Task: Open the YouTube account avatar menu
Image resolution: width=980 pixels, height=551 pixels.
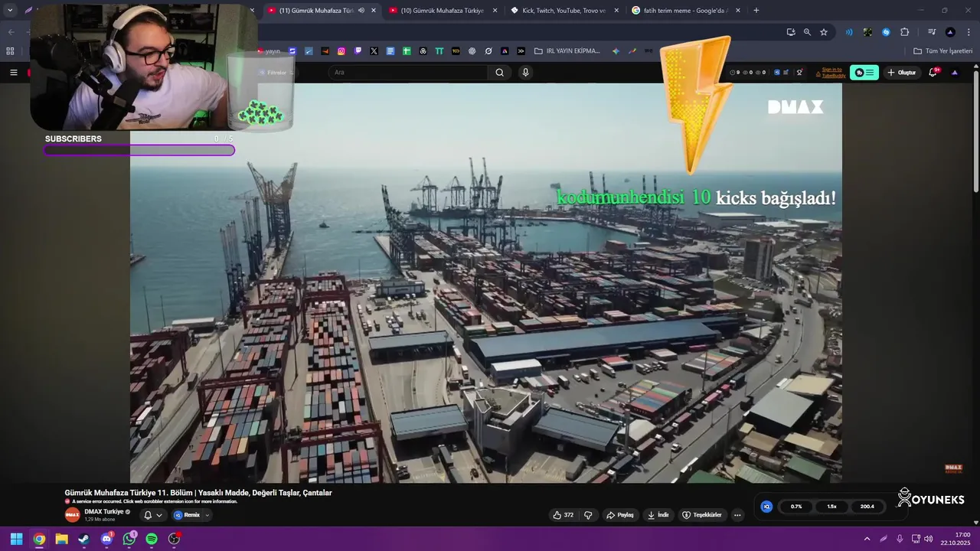Action: click(954, 73)
